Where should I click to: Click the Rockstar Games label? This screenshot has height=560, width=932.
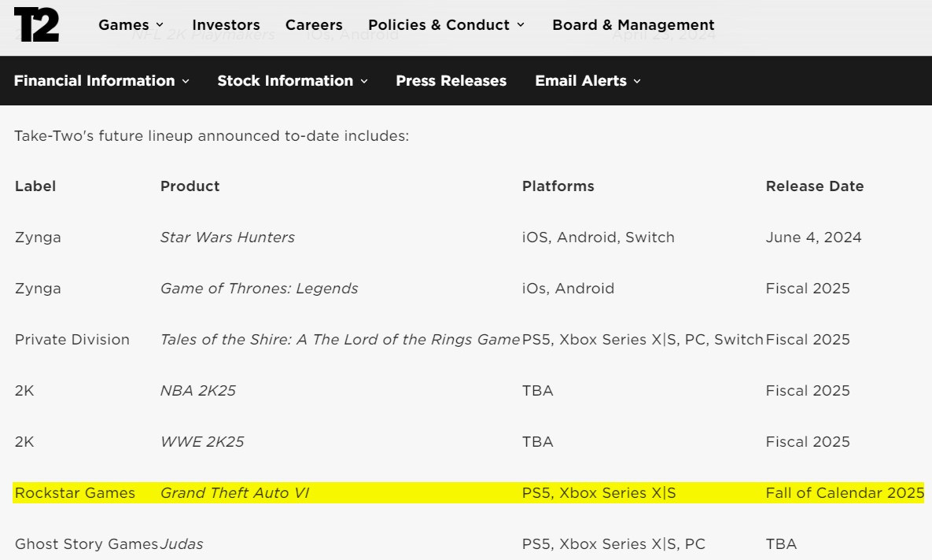pos(75,493)
